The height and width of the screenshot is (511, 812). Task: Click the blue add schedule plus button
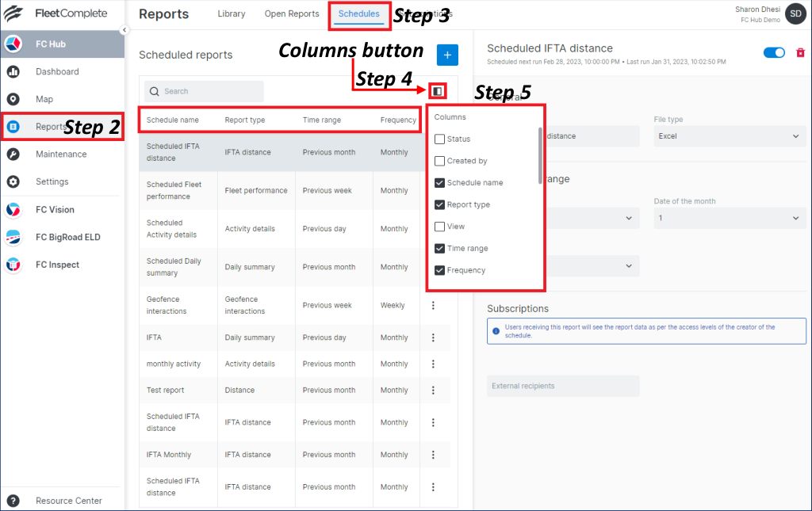pos(447,55)
